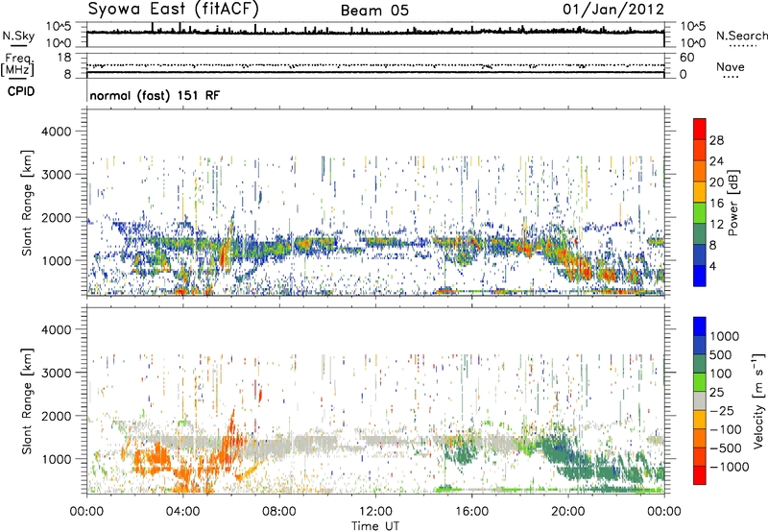This screenshot has height=532, width=768.
Task: Click the "Syowa East (fitACF)" plot title
Action: pos(174,10)
